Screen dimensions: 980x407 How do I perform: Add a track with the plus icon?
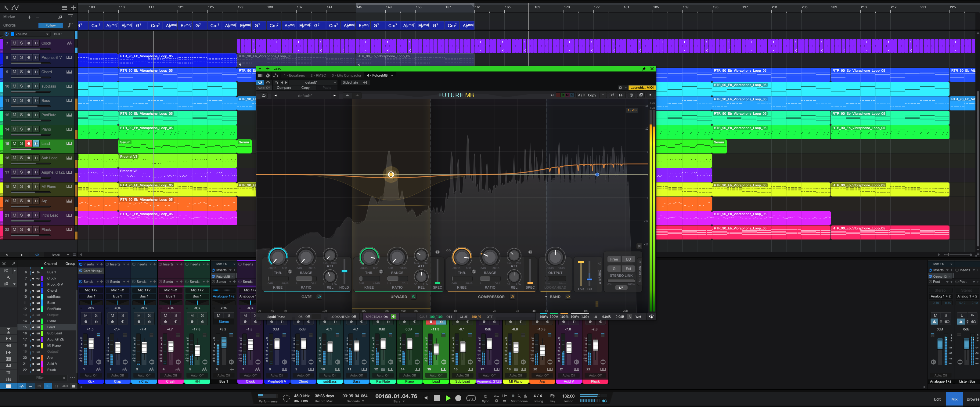[x=74, y=8]
